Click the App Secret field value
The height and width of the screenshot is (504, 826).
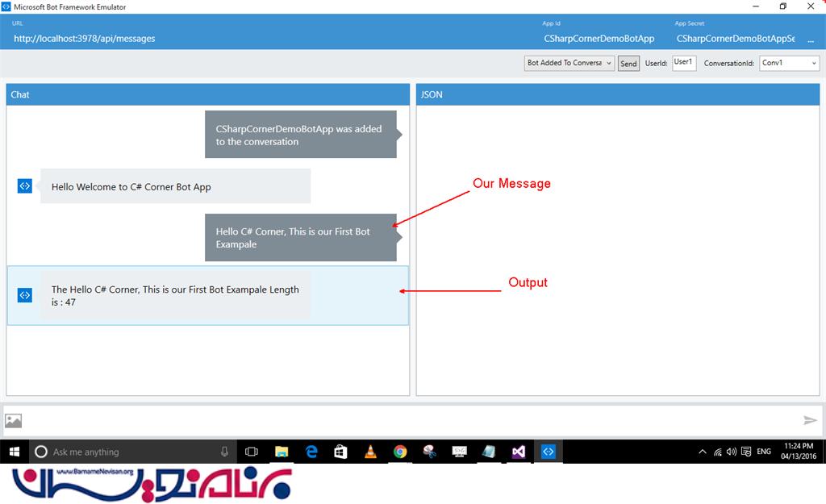[x=736, y=39]
